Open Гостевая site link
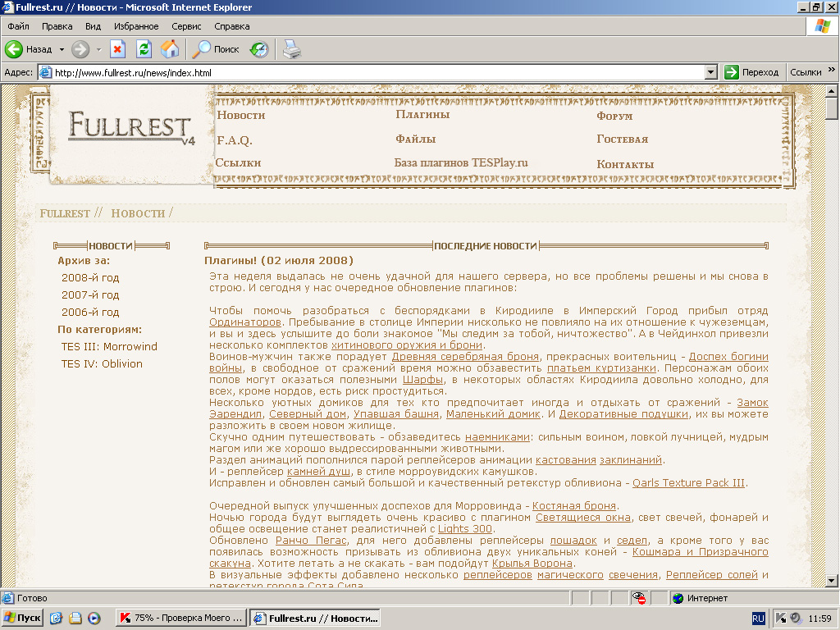The width and height of the screenshot is (840, 630). 623,139
